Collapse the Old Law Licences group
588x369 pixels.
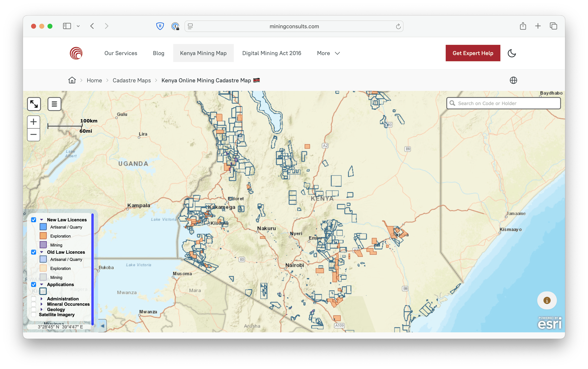(42, 252)
